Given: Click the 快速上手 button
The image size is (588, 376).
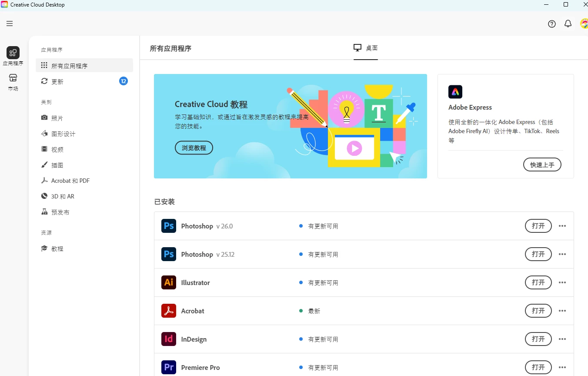Looking at the screenshot, I should click(542, 164).
